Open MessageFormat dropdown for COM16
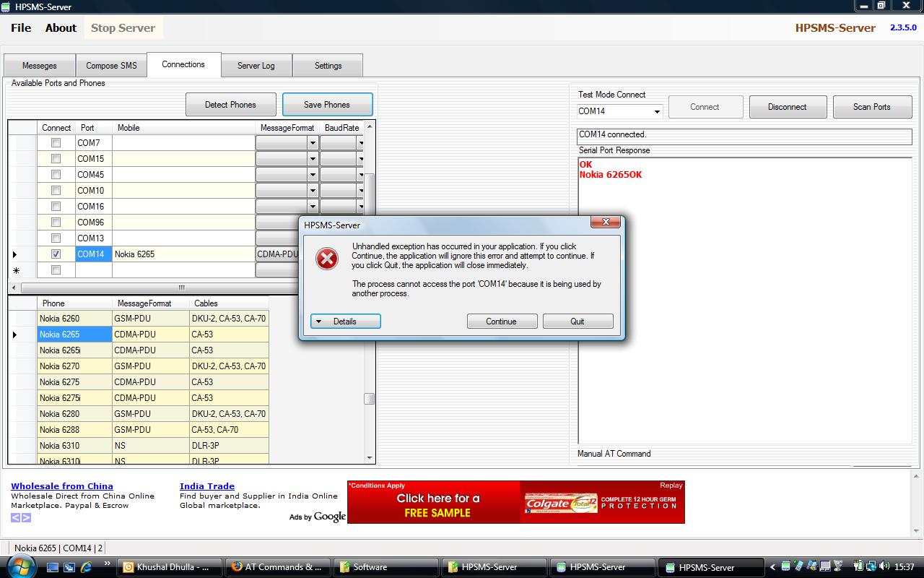The width and height of the screenshot is (924, 578). click(x=313, y=207)
